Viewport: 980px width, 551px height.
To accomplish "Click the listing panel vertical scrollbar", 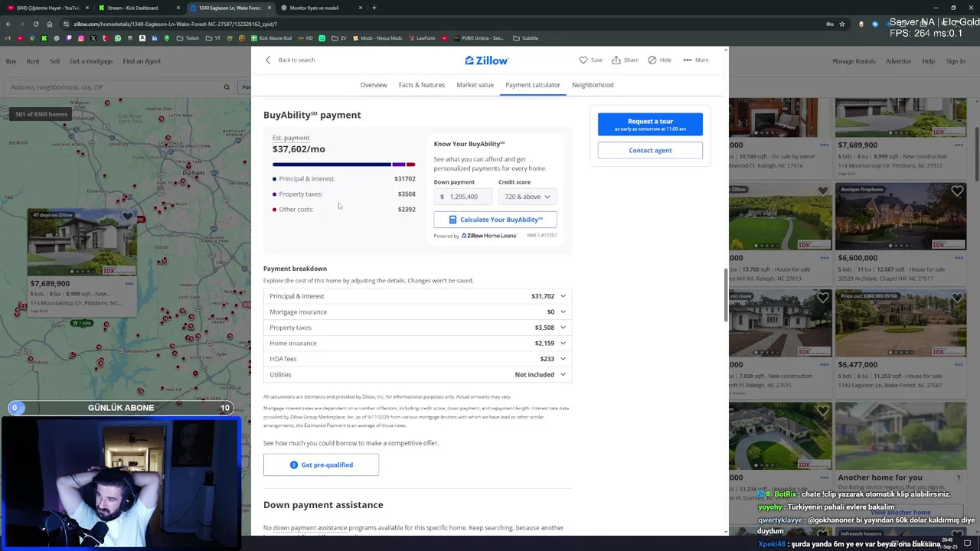I will (x=726, y=295).
